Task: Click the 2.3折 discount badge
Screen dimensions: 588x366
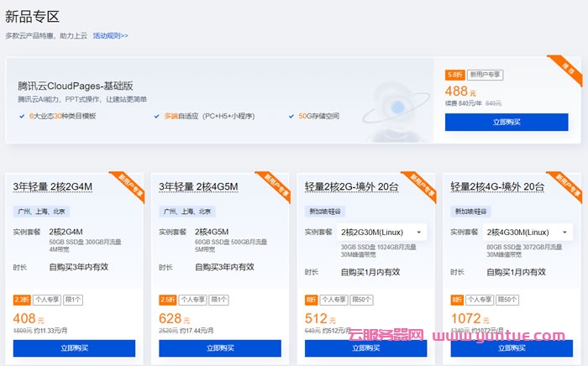Action: [22, 300]
